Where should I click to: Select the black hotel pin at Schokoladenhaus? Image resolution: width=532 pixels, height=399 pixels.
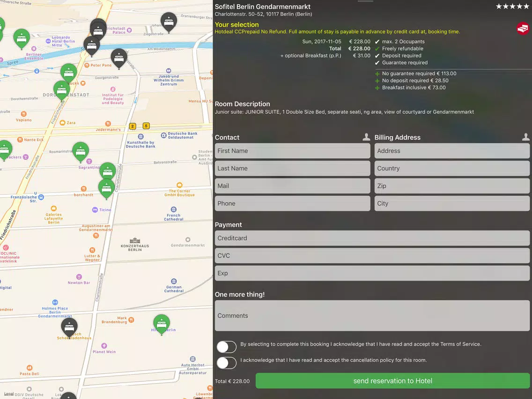point(69,328)
